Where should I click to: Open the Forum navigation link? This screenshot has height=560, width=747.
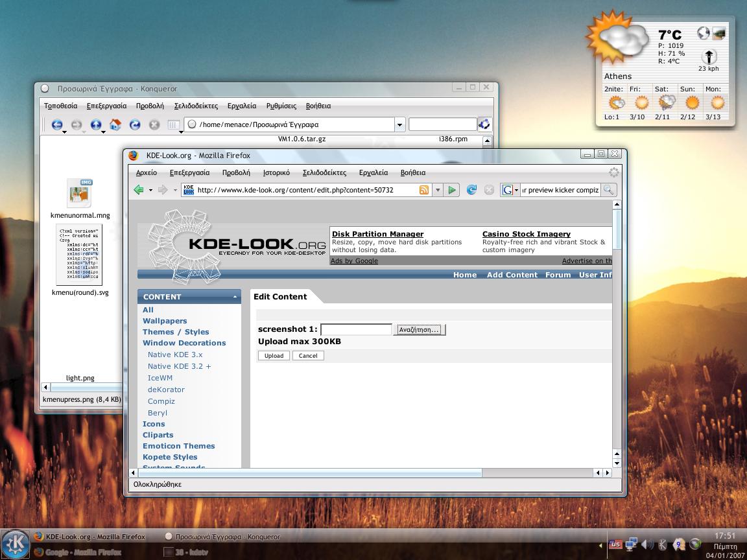558,275
